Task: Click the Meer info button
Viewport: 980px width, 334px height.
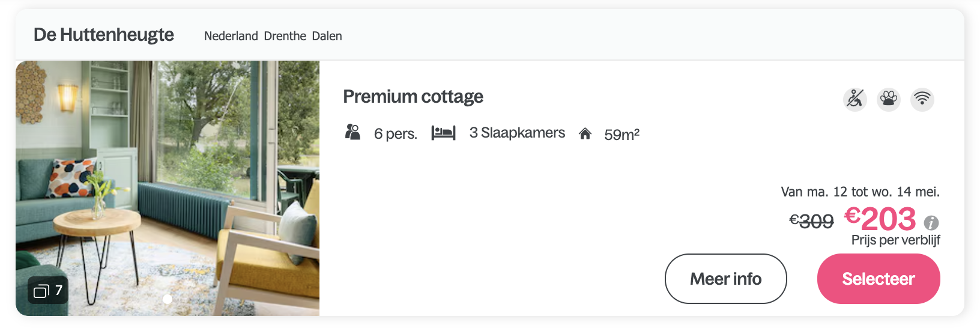Action: [x=726, y=279]
